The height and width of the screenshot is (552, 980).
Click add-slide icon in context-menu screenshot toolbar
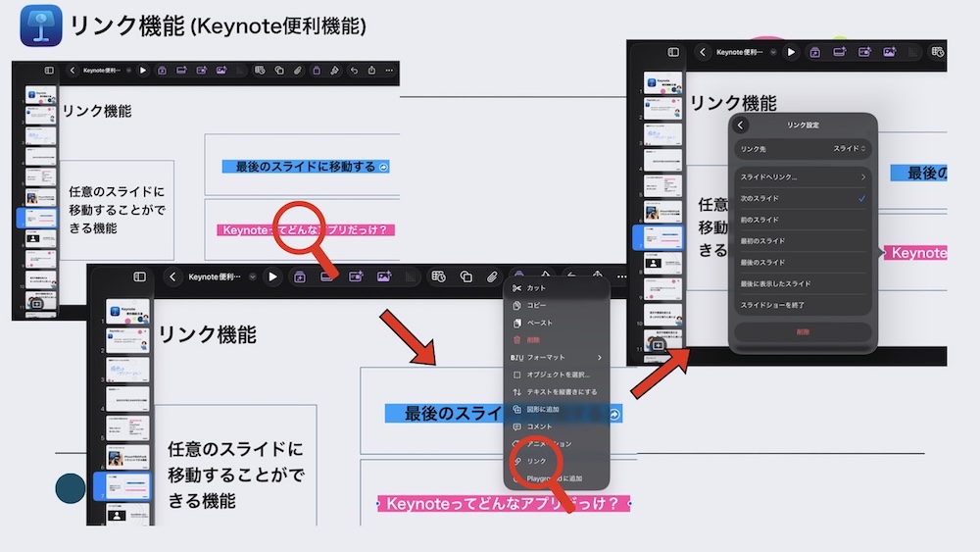tap(299, 276)
